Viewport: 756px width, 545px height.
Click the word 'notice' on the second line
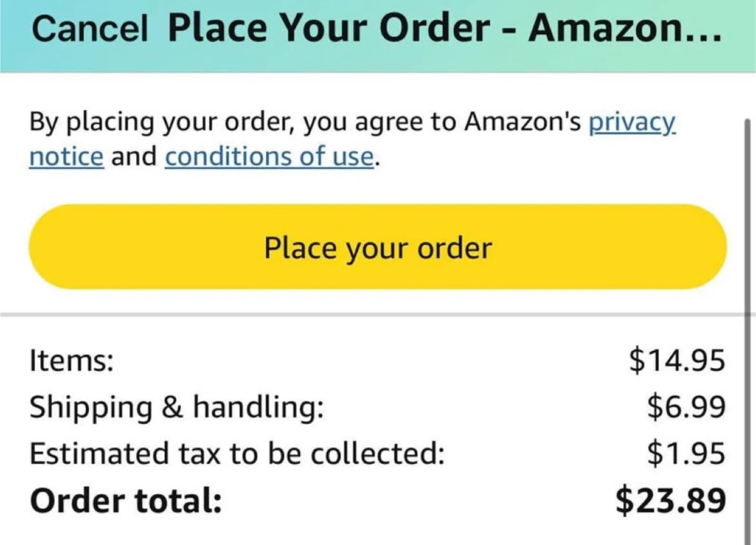click(66, 156)
